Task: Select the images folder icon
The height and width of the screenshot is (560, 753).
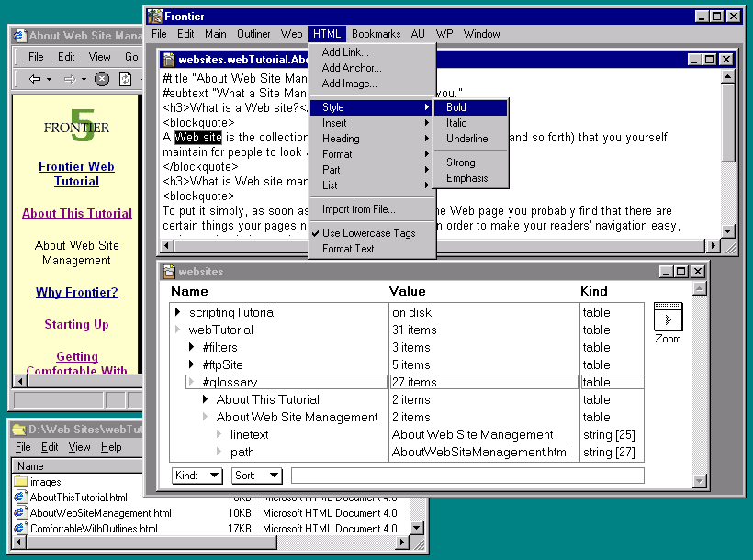Action: 21,482
